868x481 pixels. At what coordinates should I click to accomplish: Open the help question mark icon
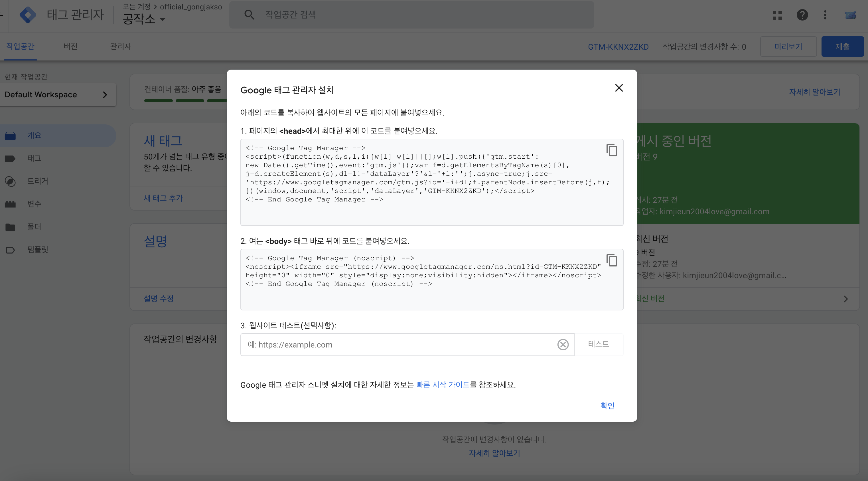click(x=802, y=15)
